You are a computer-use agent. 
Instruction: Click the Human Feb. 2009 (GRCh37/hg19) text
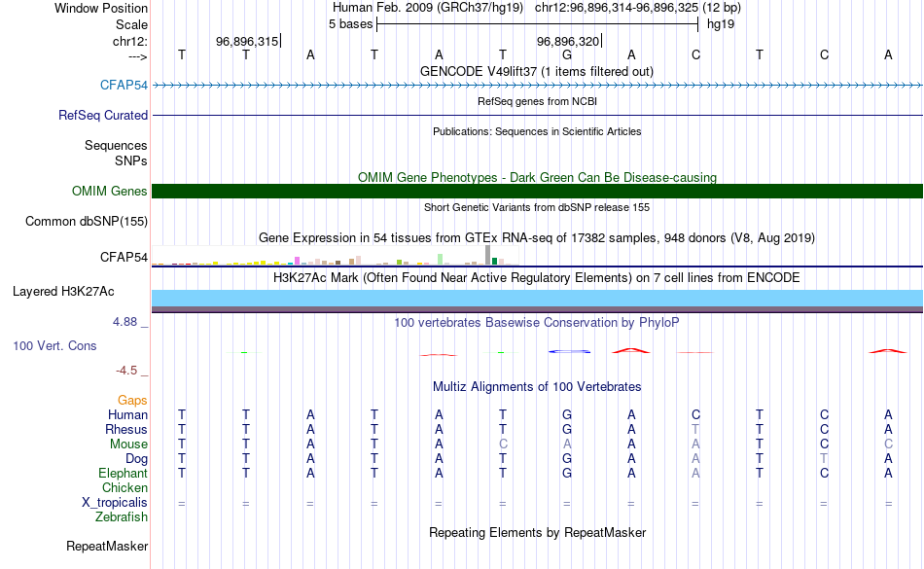tap(428, 8)
